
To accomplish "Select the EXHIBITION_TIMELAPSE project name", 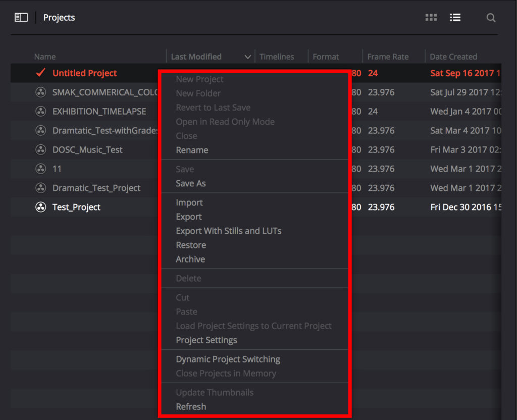I will coord(99,112).
